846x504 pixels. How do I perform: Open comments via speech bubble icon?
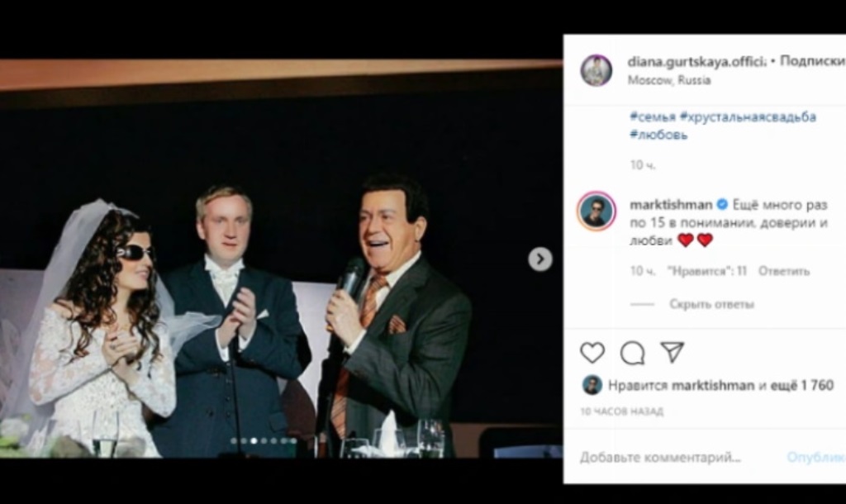(x=632, y=353)
